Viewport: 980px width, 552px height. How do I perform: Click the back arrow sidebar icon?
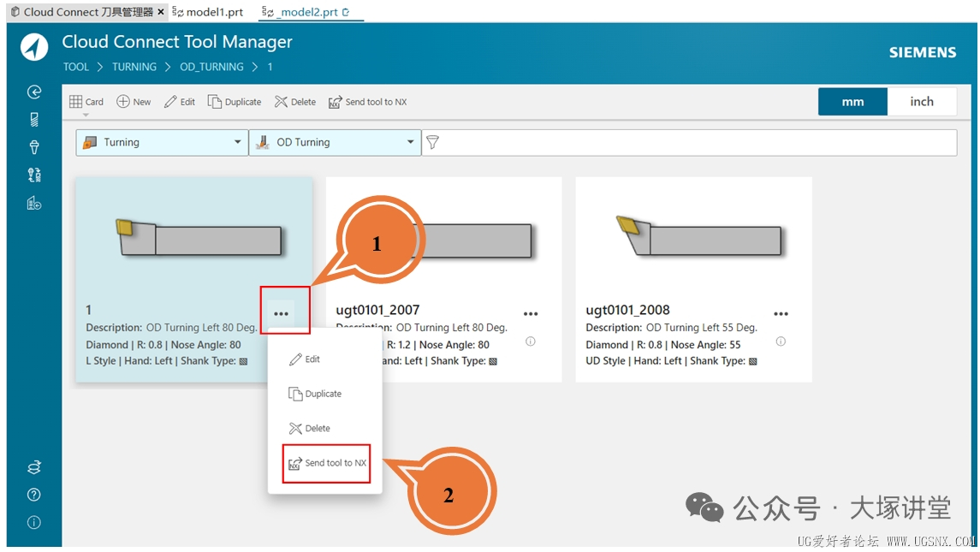(x=34, y=92)
